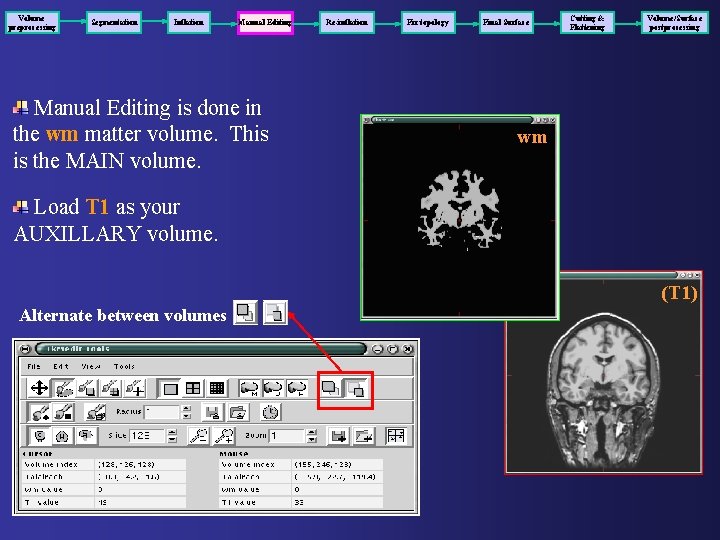The image size is (720, 540).
Task: Click the Volume/Surface postprocessing step box
Action: (x=675, y=22)
